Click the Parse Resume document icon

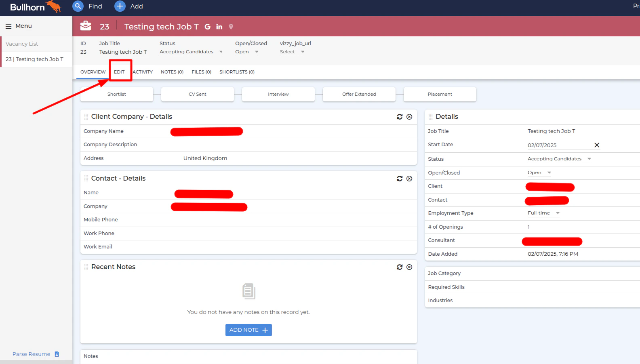[x=57, y=354]
